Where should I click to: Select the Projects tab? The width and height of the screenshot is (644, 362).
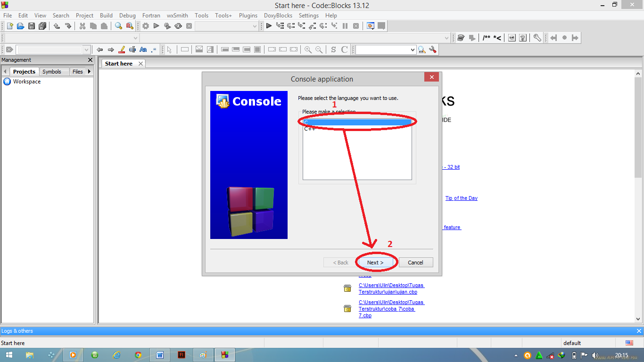24,72
